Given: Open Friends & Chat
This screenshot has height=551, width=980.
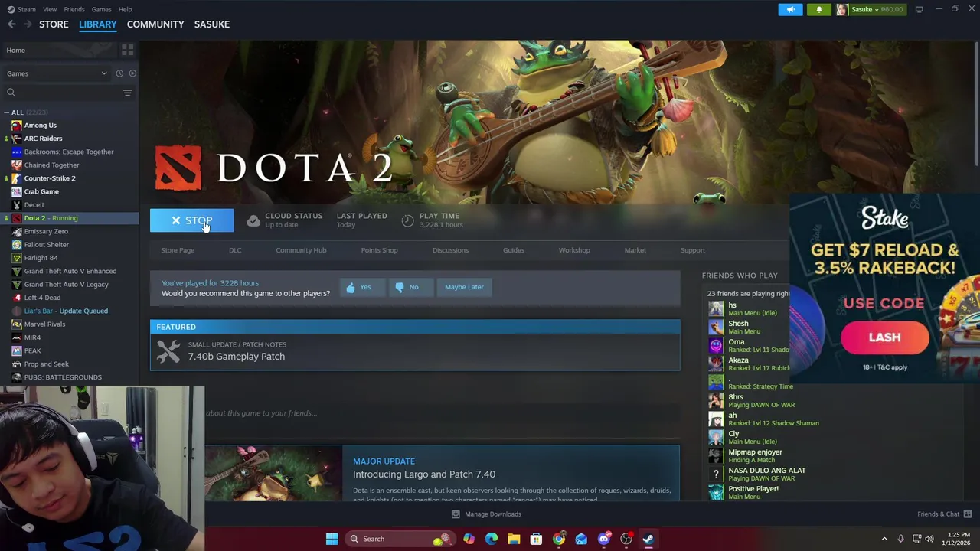Looking at the screenshot, I should pos(945,514).
